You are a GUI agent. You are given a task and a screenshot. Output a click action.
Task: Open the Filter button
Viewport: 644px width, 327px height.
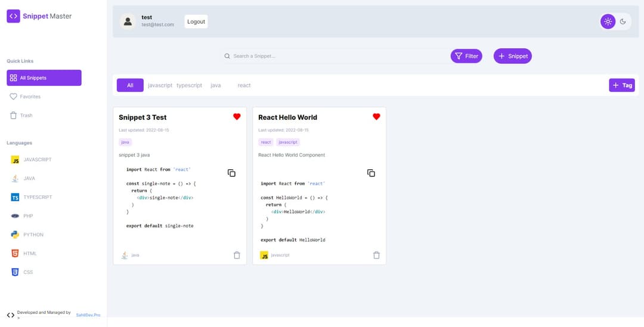466,56
